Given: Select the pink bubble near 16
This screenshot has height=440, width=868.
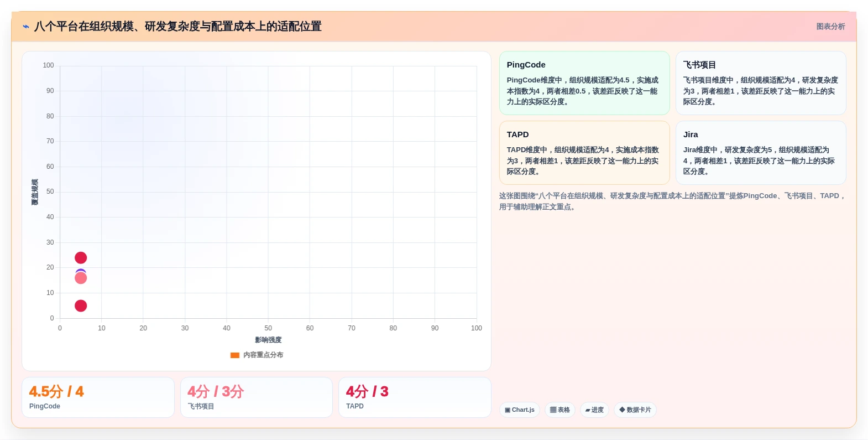Looking at the screenshot, I should tap(81, 278).
